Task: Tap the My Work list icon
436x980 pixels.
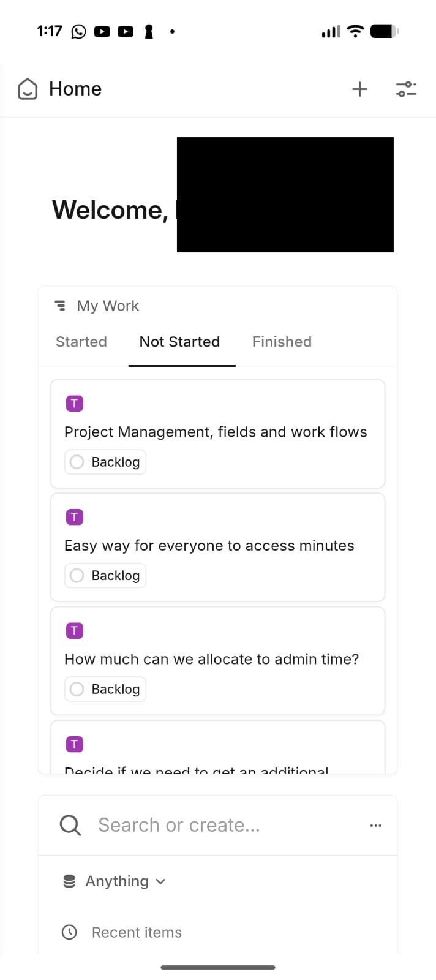Action: 60,305
